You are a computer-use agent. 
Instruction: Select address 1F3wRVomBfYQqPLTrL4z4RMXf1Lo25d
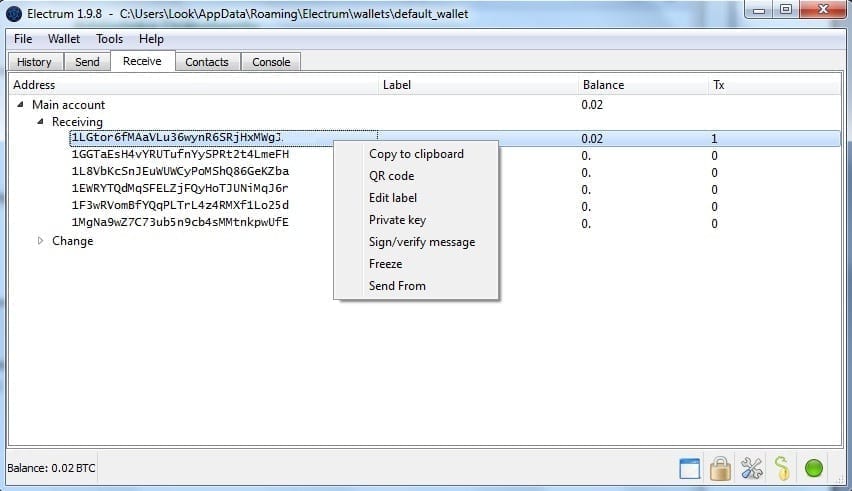pyautogui.click(x=180, y=205)
